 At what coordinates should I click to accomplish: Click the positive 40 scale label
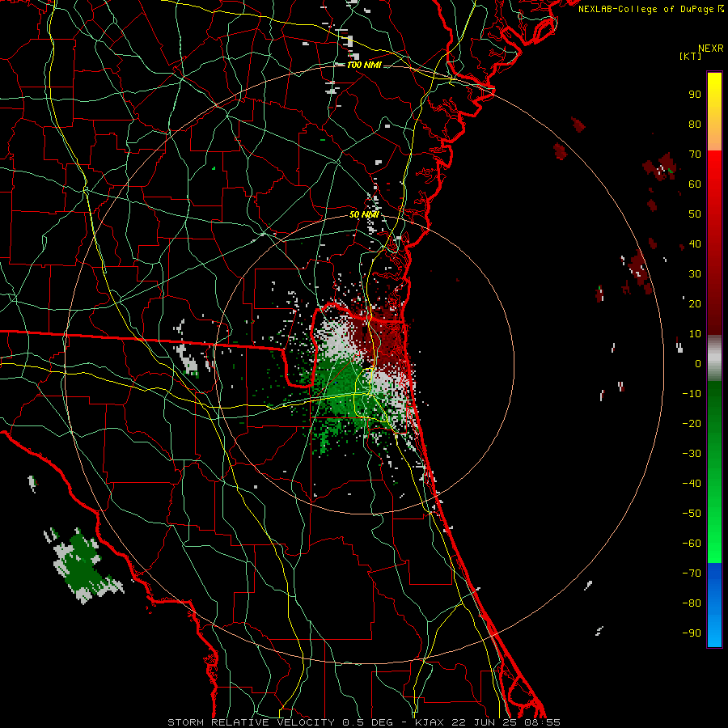(695, 243)
